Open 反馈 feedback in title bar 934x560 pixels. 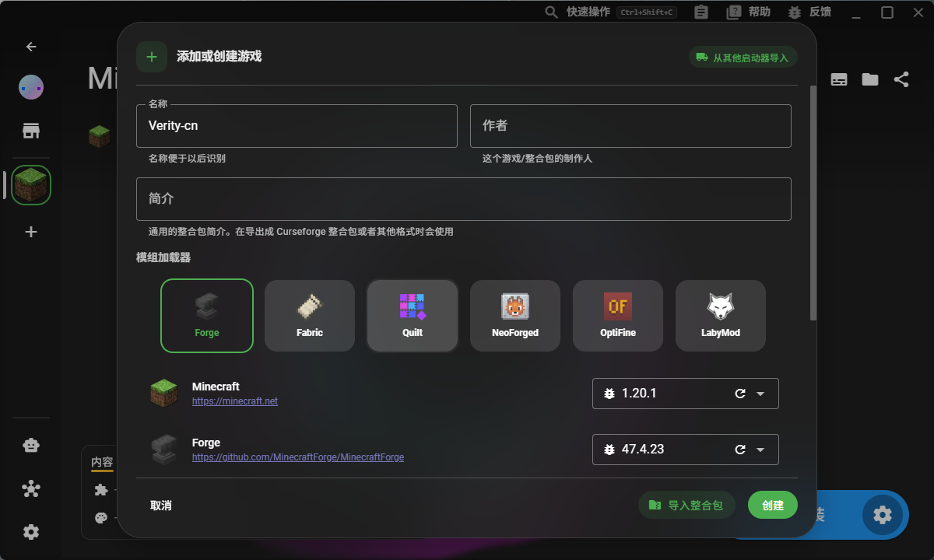[809, 12]
